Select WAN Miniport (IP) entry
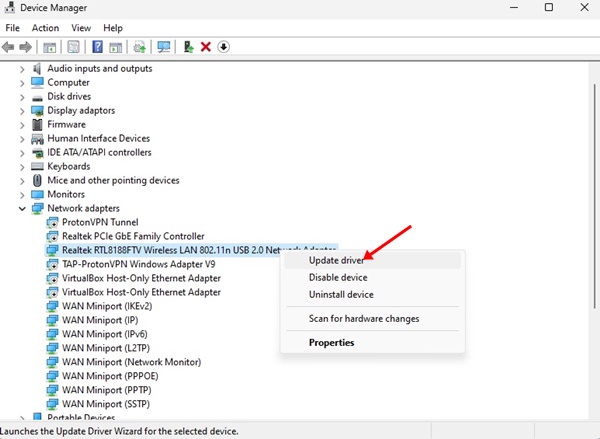The width and height of the screenshot is (600, 439). 100,320
